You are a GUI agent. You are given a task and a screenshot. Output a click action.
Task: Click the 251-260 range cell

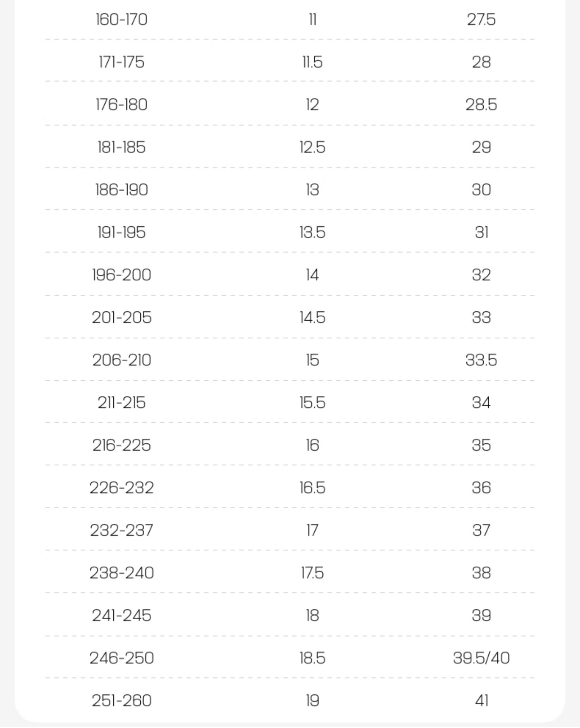[x=121, y=701]
